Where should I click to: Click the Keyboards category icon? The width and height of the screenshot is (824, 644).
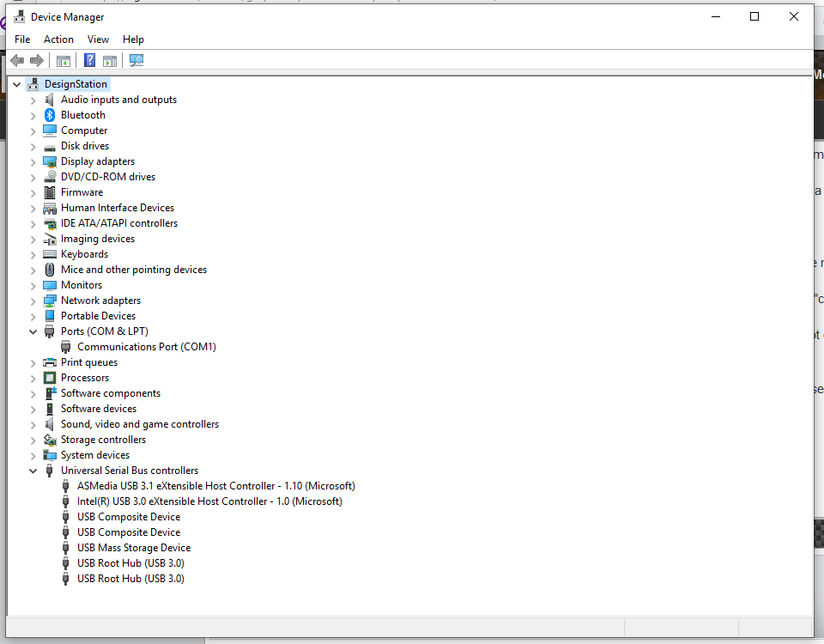coord(50,254)
